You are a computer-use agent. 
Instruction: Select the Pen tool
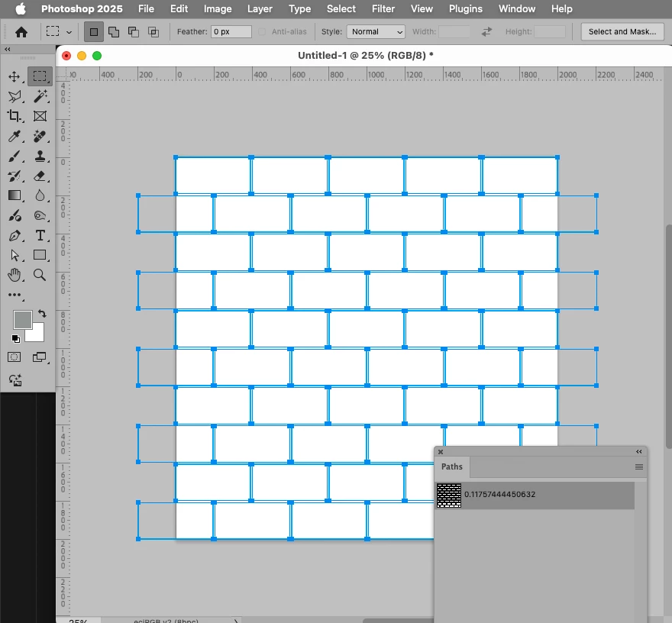(x=15, y=236)
